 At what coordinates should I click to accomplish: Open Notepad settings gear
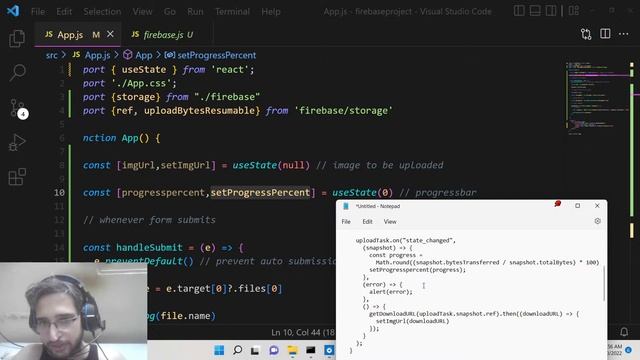598,221
